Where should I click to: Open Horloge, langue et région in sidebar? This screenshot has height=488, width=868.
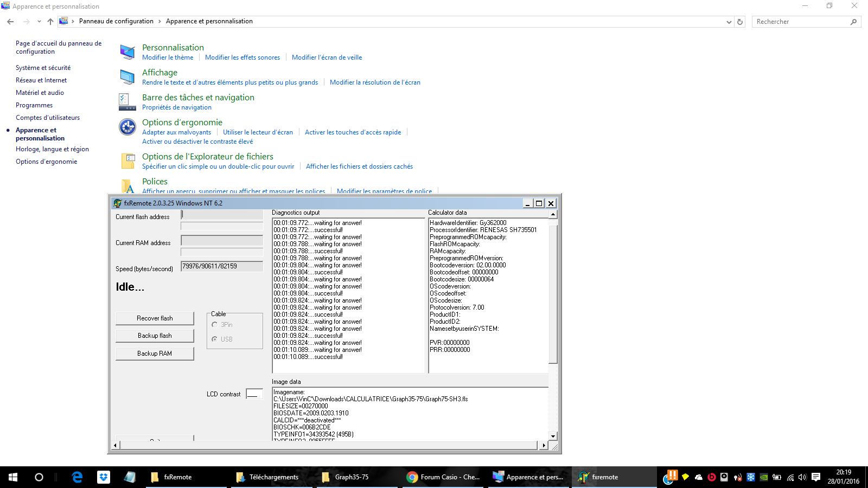coord(52,149)
